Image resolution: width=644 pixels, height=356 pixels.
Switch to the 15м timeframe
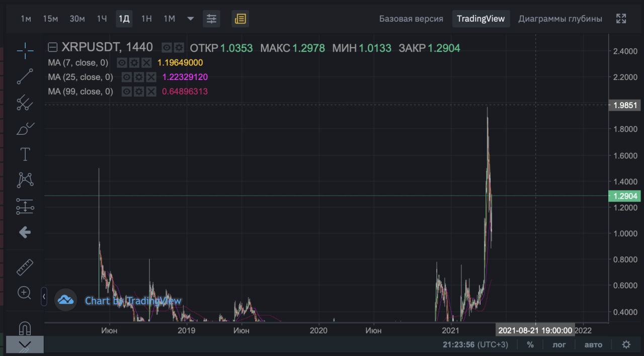click(x=50, y=19)
